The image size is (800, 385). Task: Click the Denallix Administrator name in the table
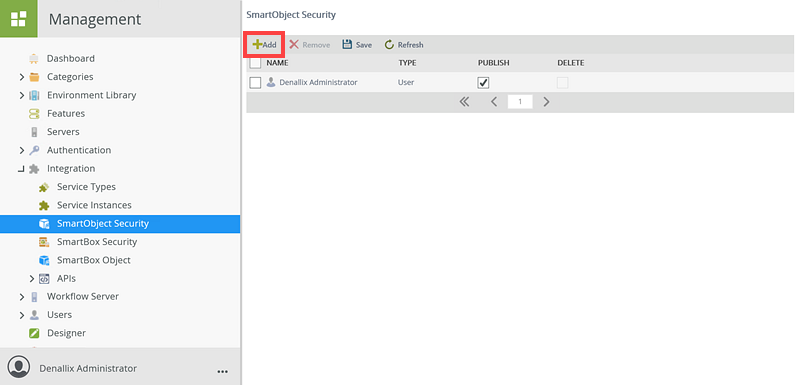tap(318, 82)
